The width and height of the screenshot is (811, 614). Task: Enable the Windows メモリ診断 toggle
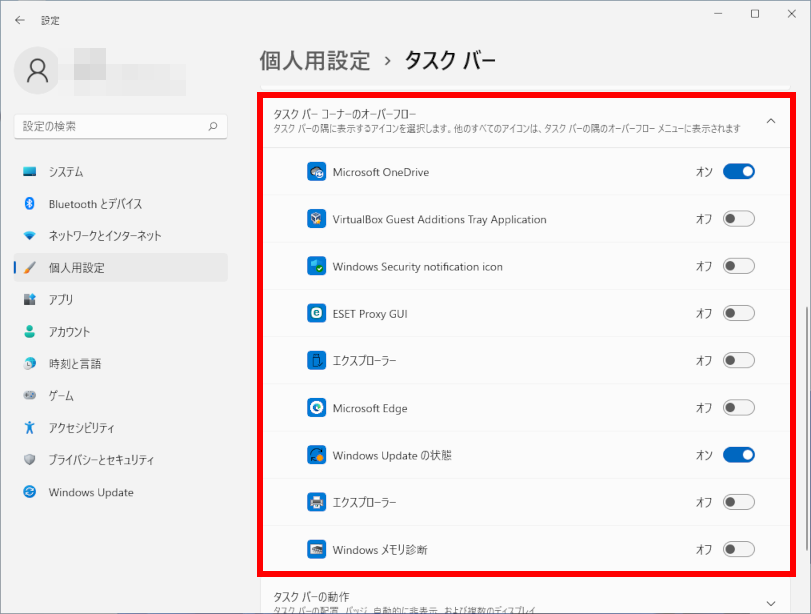[739, 549]
